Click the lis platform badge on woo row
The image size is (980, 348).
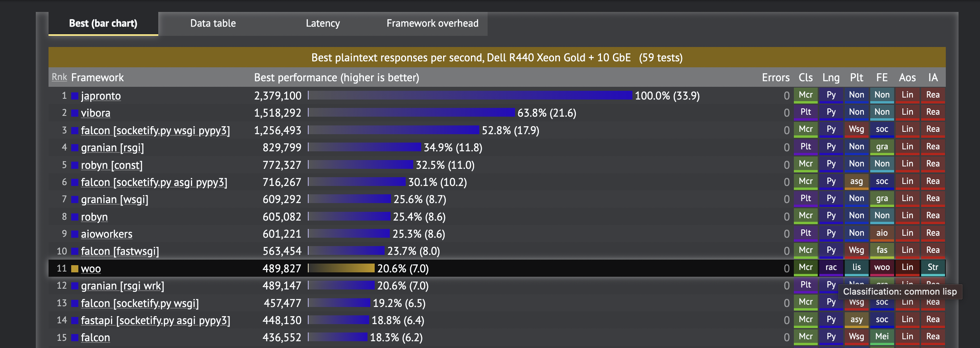pyautogui.click(x=856, y=268)
